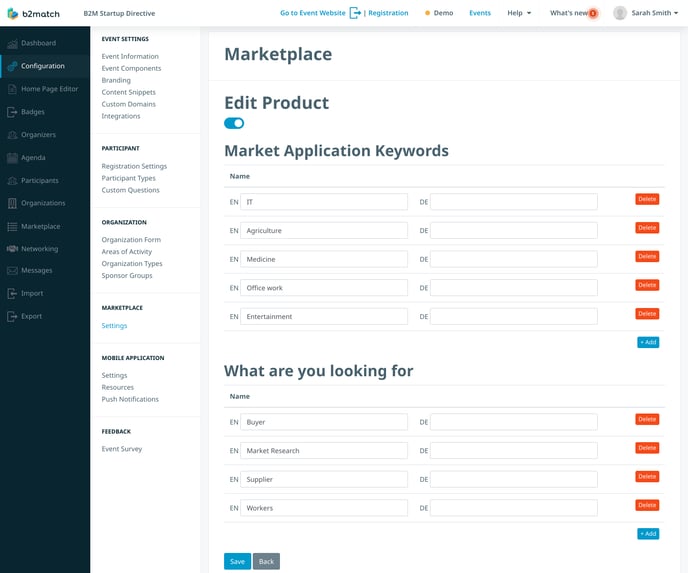688x573 pixels.
Task: Delete the Supplier option
Action: (x=647, y=476)
